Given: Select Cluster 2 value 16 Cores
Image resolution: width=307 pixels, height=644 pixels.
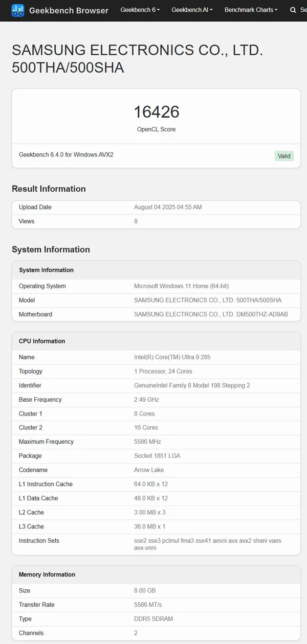Looking at the screenshot, I should click(146, 427).
